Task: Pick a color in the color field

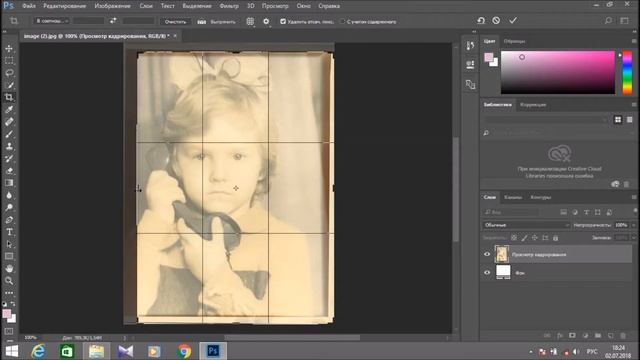Action: 558,73
